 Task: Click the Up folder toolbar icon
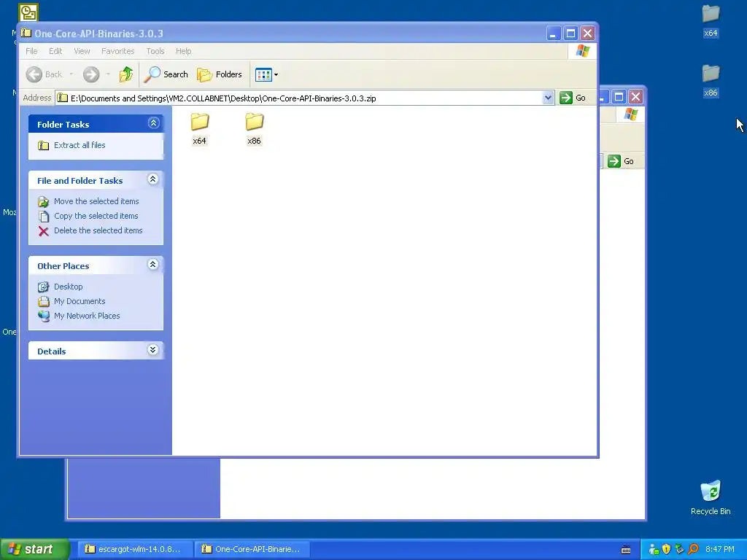click(x=126, y=74)
